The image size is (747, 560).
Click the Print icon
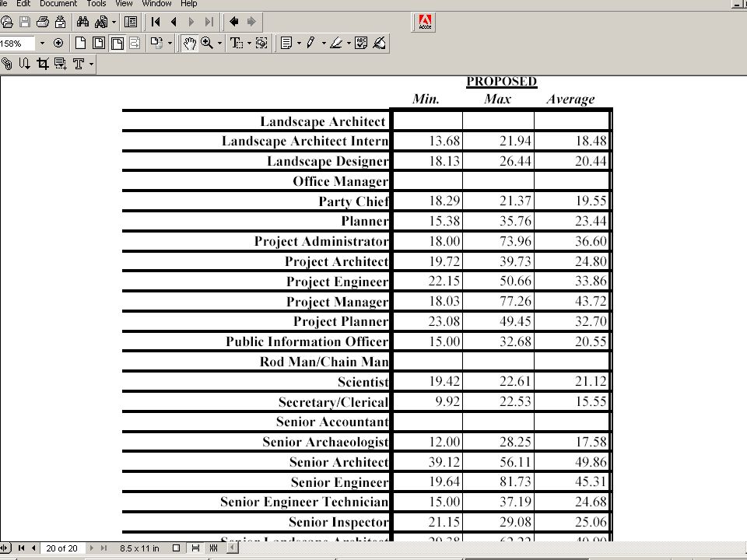(42, 22)
